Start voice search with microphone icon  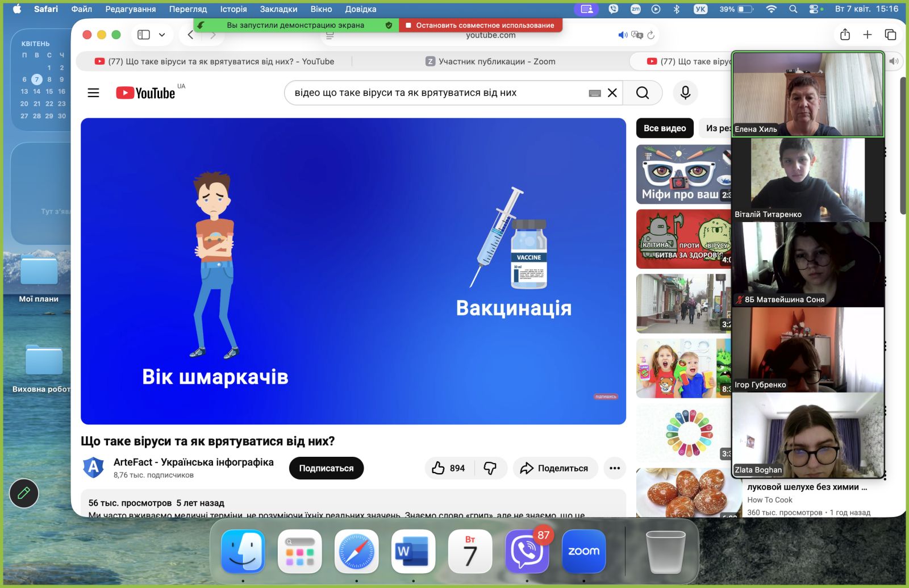click(685, 93)
